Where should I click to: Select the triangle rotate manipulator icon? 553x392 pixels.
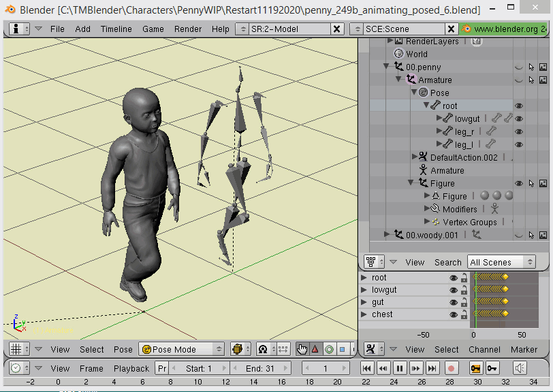315,349
